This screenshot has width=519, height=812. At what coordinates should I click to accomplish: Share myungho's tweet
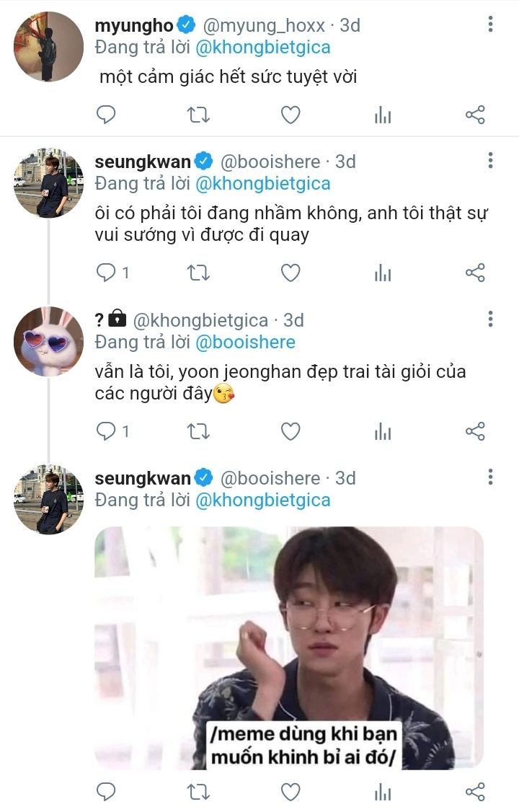(475, 115)
